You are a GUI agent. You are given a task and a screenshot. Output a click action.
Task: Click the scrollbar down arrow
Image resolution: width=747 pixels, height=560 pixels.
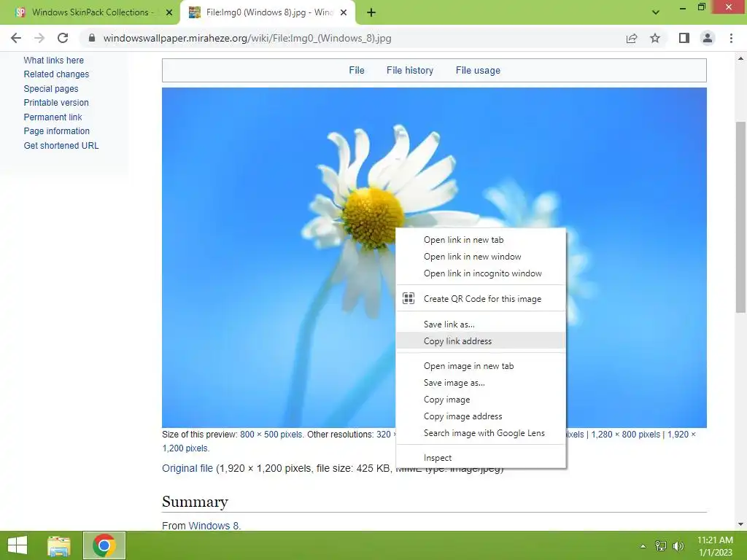click(x=740, y=524)
